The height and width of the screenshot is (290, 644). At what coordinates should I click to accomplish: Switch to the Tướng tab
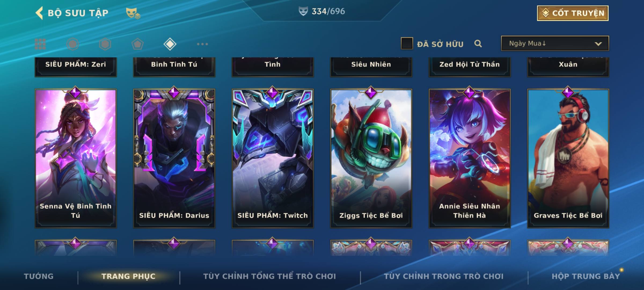point(39,276)
